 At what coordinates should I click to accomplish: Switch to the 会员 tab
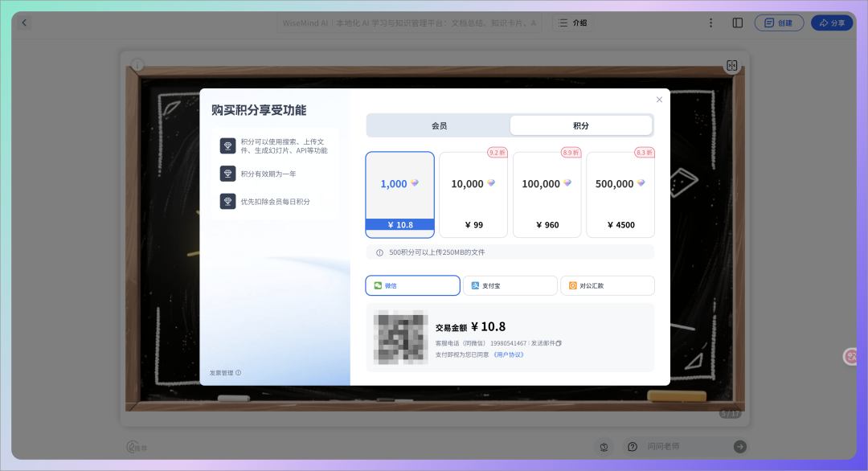pos(439,125)
